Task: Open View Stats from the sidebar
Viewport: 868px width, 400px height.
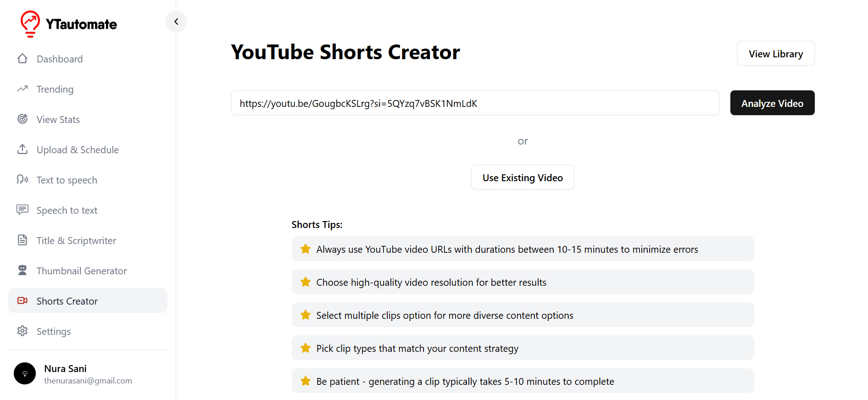Action: tap(88, 119)
